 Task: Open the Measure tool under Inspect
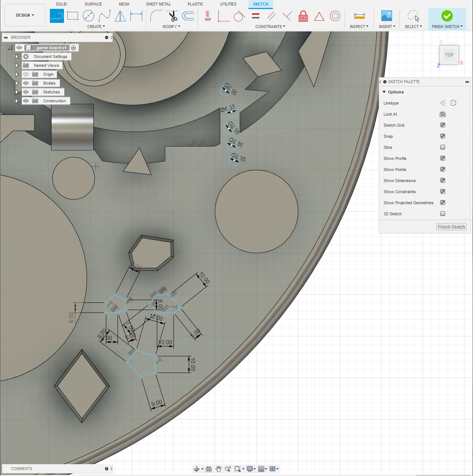tap(359, 16)
